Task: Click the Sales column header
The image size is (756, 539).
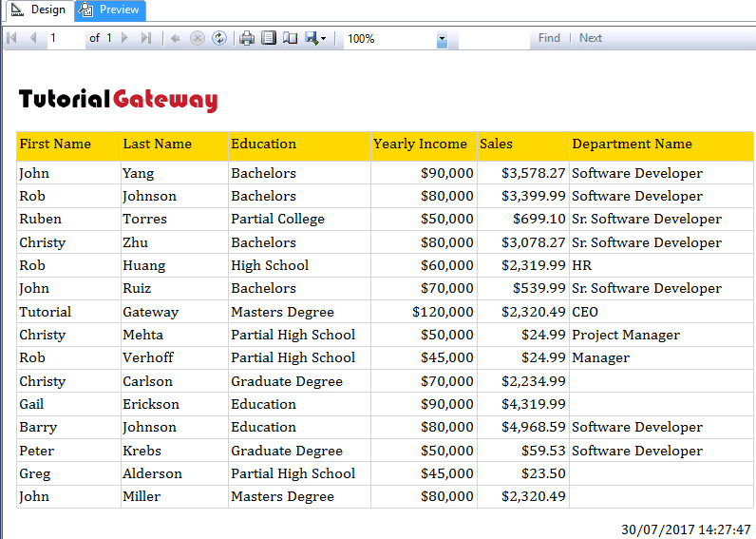Action: tap(523, 144)
